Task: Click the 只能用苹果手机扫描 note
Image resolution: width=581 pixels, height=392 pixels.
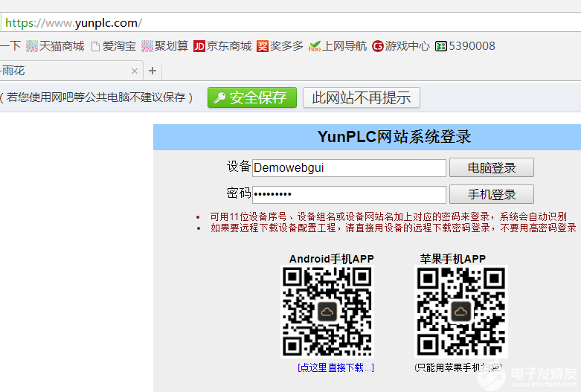Action: click(459, 367)
